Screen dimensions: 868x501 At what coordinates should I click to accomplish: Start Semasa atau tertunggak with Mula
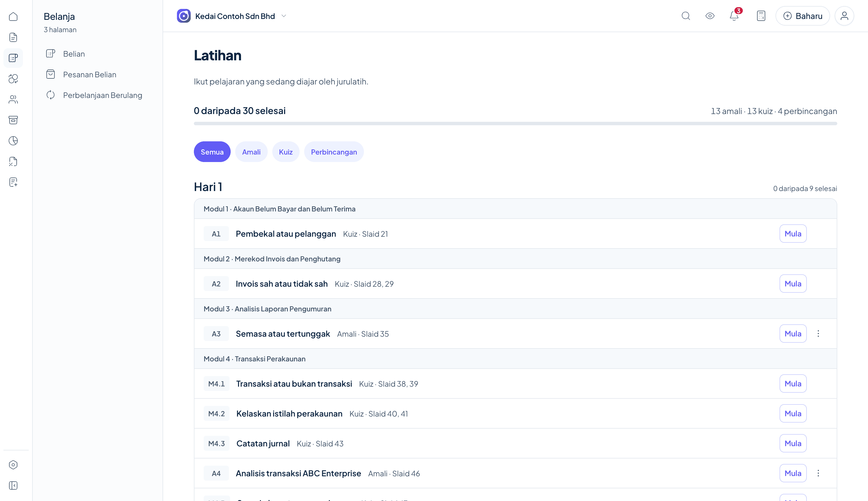click(x=793, y=334)
